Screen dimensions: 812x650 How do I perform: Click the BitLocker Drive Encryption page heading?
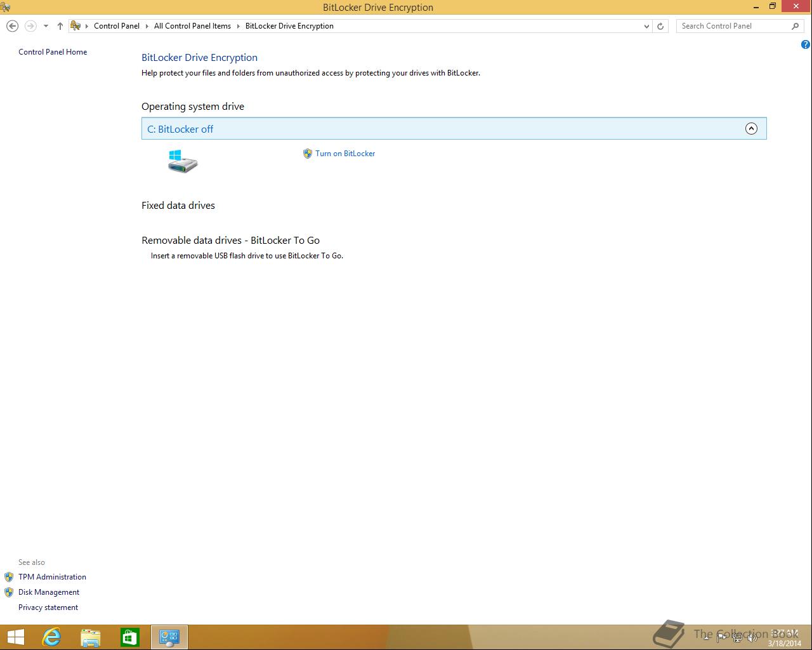tap(199, 58)
